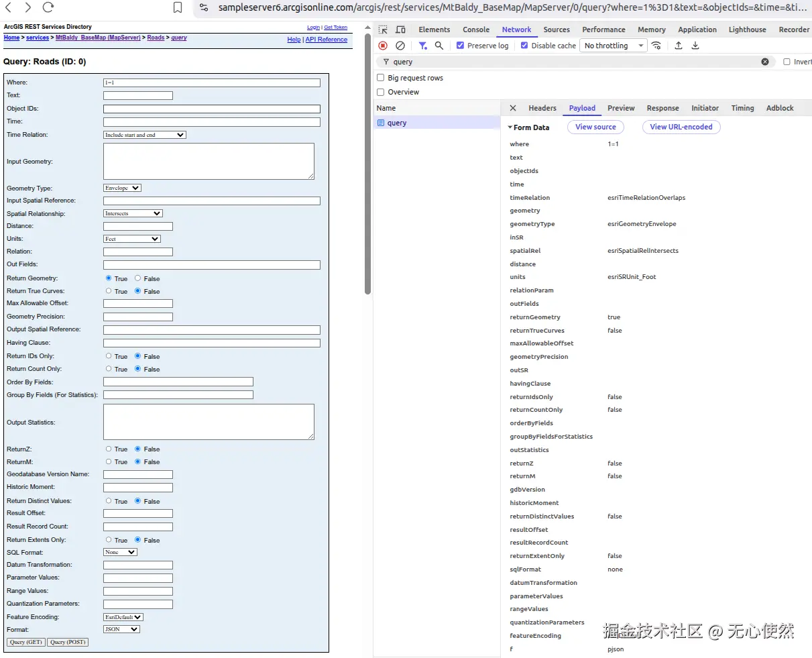Submit with Query (GET) button

click(x=26, y=642)
